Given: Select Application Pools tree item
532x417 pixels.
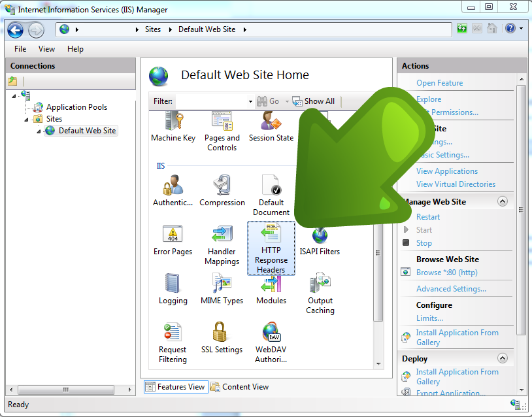Looking at the screenshot, I should pos(76,107).
